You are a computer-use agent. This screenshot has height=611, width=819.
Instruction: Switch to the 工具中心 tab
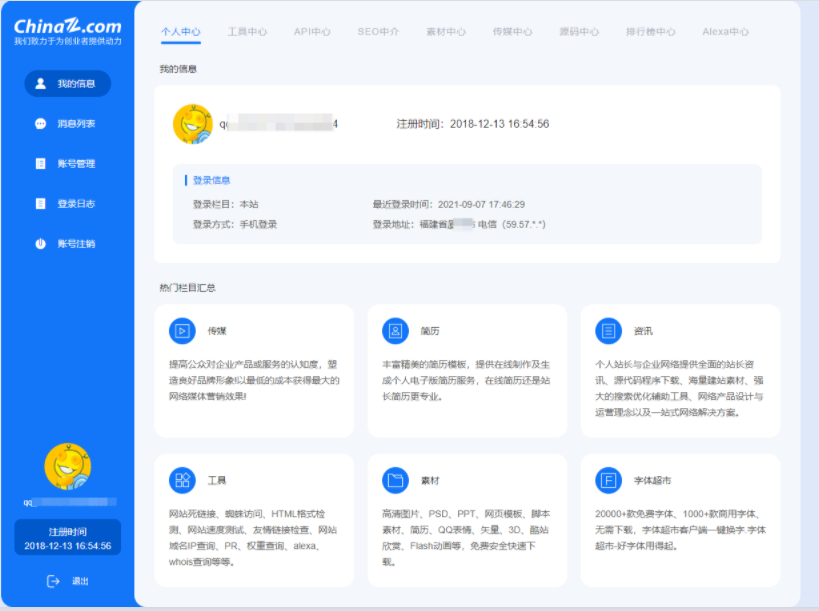click(250, 31)
